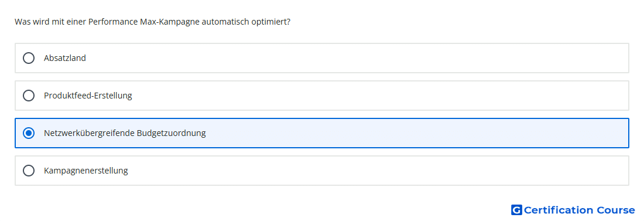Image resolution: width=644 pixels, height=221 pixels.
Task: Click the question text about Performance Max-Kampagne
Action: pos(152,22)
